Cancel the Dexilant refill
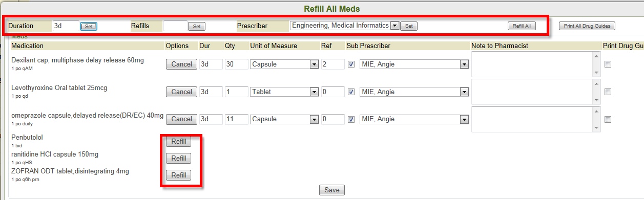This screenshot has width=644, height=200. (181, 64)
